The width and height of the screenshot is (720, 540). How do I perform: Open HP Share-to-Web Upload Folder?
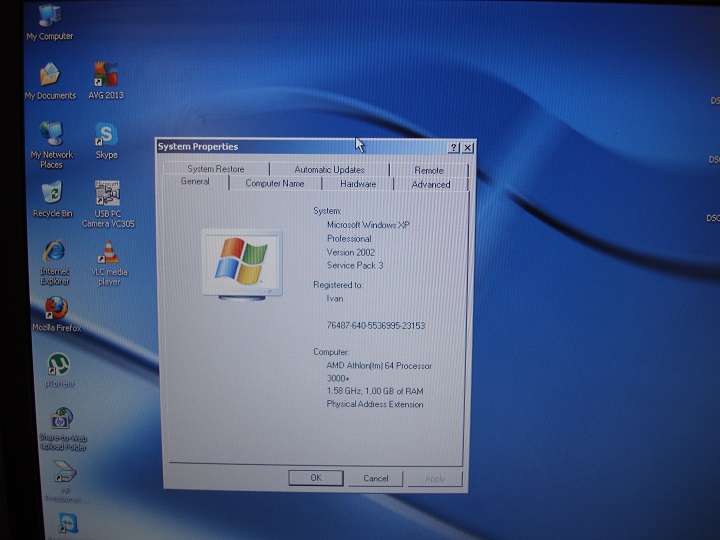click(62, 419)
